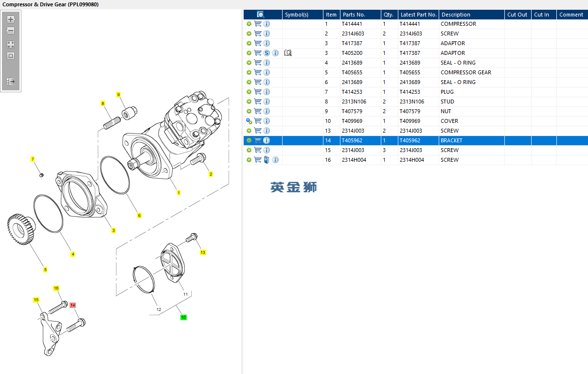Sort by Parts No. column header
Image resolution: width=588 pixels, height=374 pixels.
[x=360, y=15]
